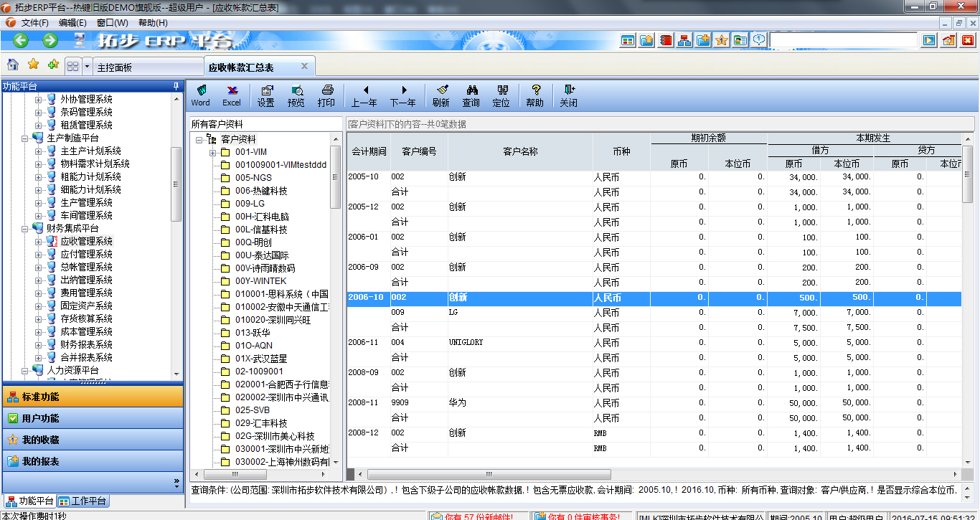Click the 预览 preview icon

(x=296, y=95)
